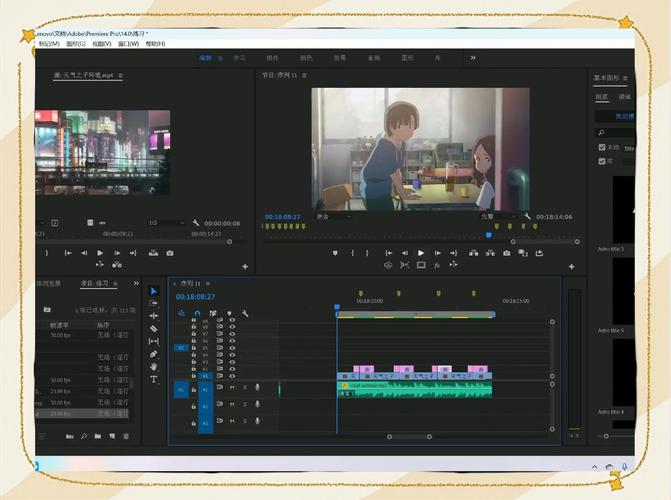Open Project 练习 panel menu

[x=115, y=283]
